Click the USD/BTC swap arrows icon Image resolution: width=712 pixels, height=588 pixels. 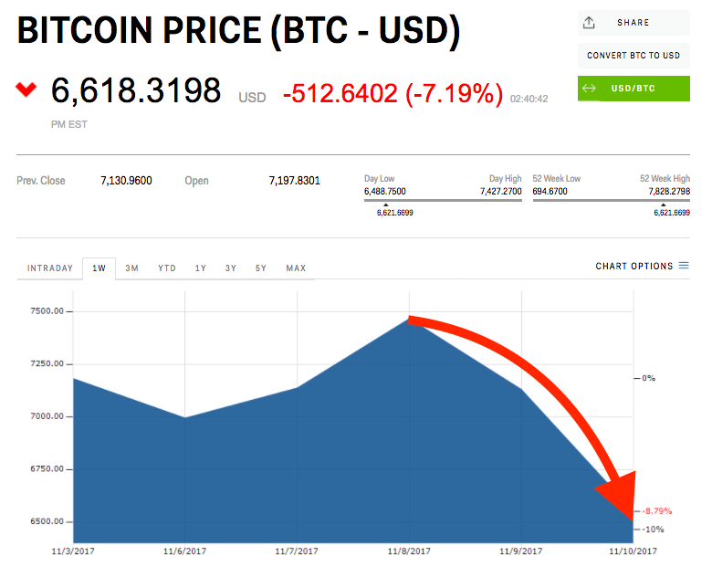coord(589,88)
